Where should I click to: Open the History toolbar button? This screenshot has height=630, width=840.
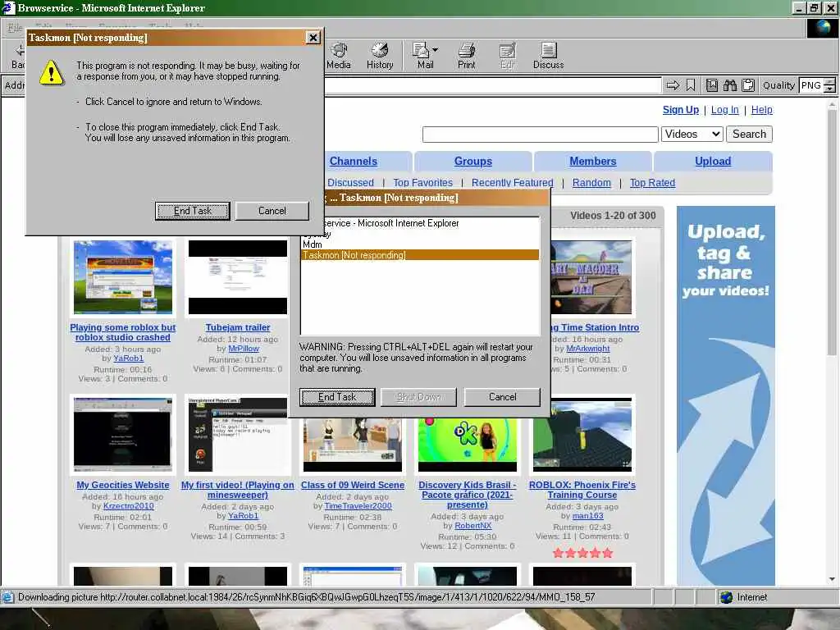point(380,56)
